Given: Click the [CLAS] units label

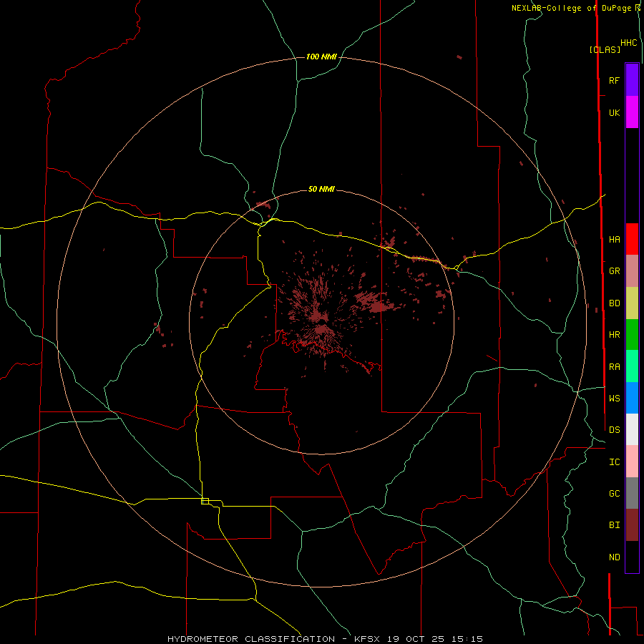Looking at the screenshot, I should pyautogui.click(x=605, y=49).
